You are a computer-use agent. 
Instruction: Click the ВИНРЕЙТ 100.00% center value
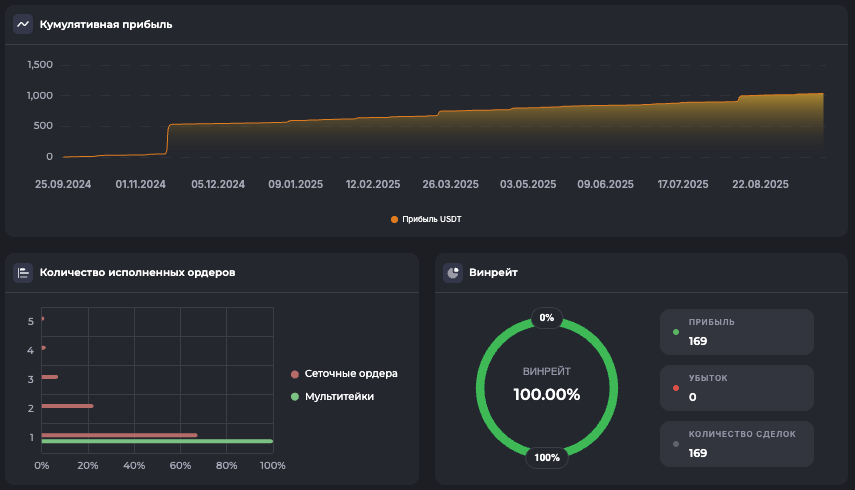pyautogui.click(x=546, y=394)
